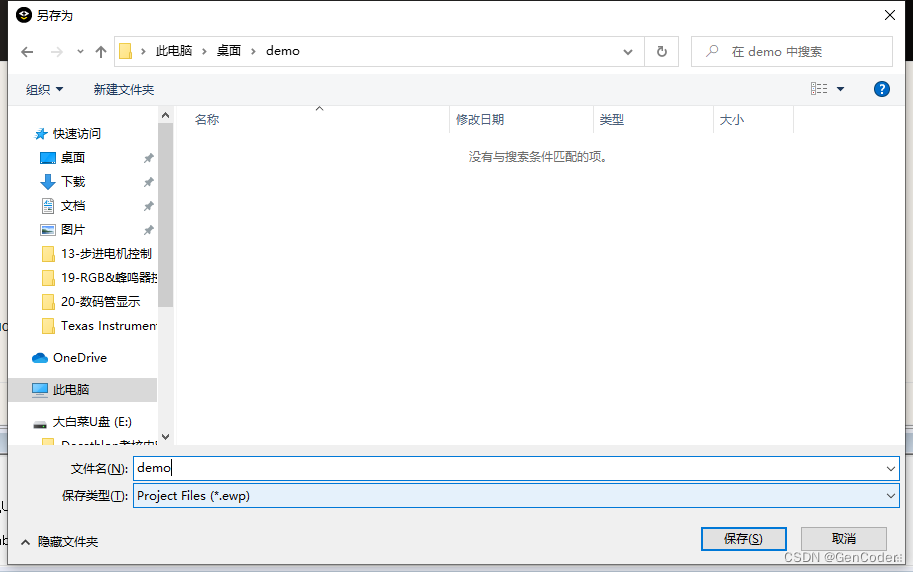
Task: Open 下载 in quick access
Action: 73,182
